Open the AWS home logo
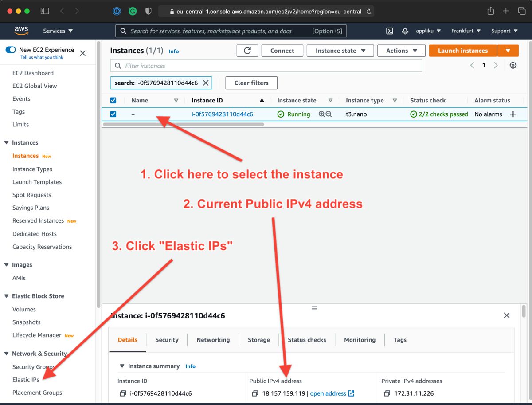Viewport: 532px width, 405px height. coord(21,31)
